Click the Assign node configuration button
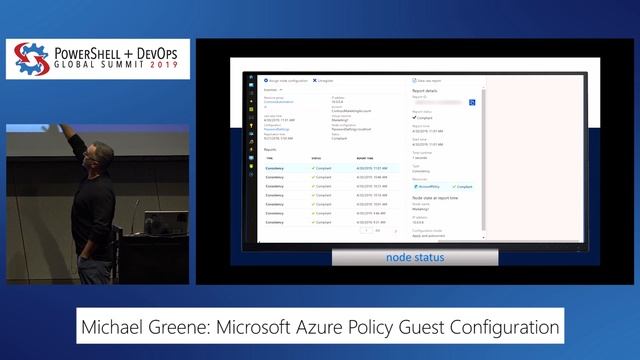640x360 pixels. point(286,81)
